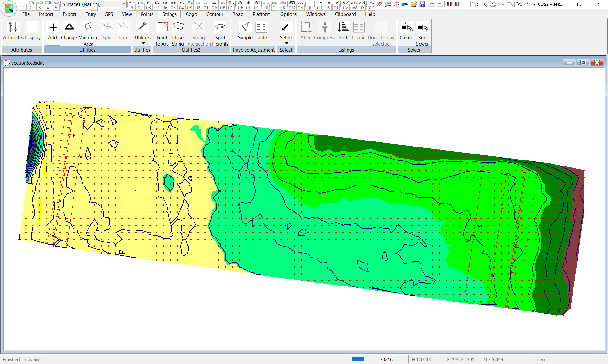Switch to the Cogo tab
This screenshot has height=364, width=608.
(x=191, y=14)
